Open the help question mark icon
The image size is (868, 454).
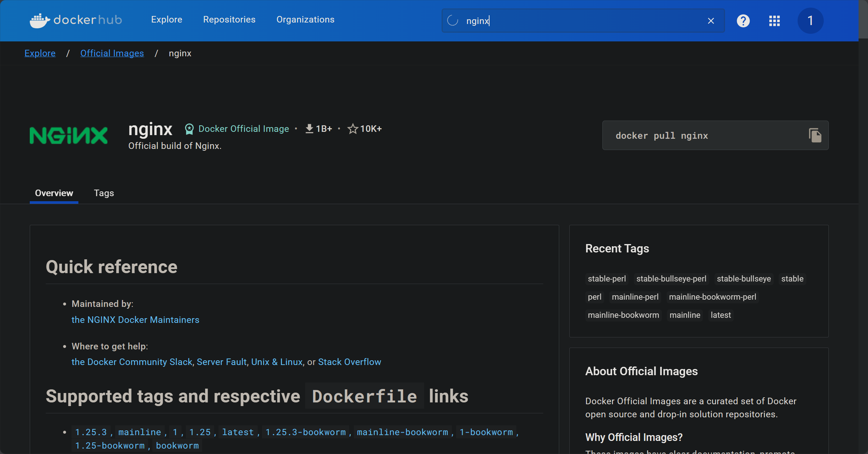pos(743,21)
